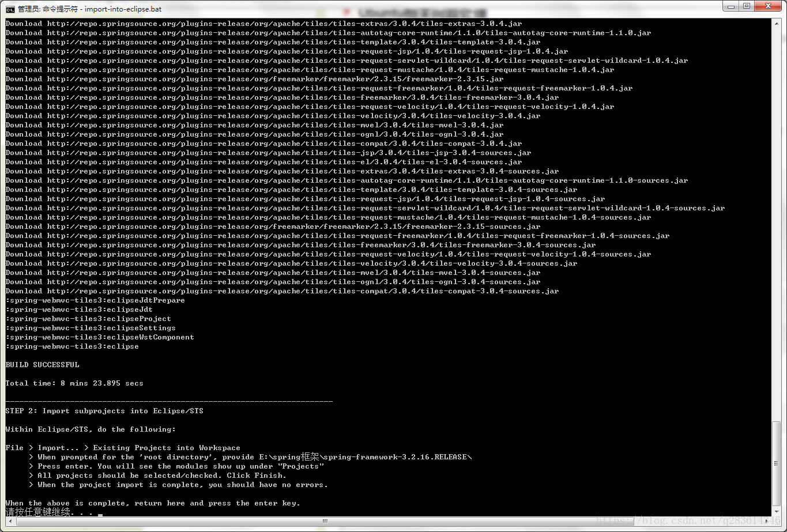Click the 'All projects should be selected/checked' line
Viewport: 787px width, 532px height.
pyautogui.click(x=157, y=476)
